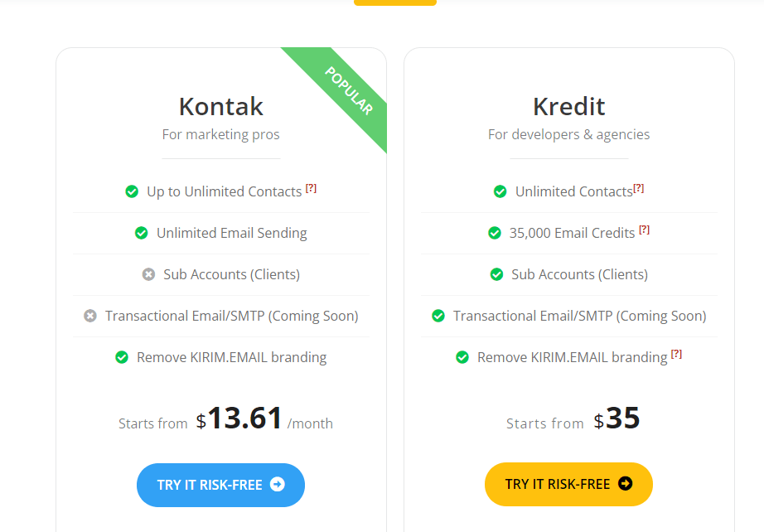Click help marker after Kredit 'Remove KIRIM.EMAIL branding'
Screen dimensions: 764x532
coord(676,355)
